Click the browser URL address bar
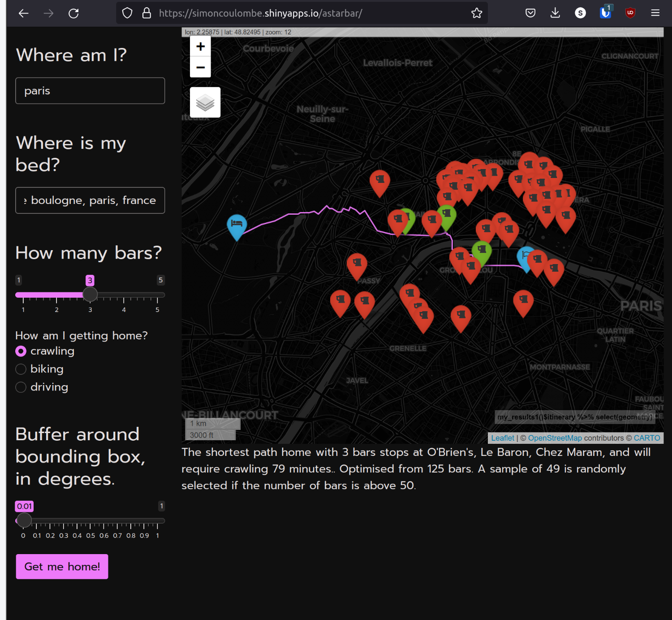 pyautogui.click(x=302, y=13)
